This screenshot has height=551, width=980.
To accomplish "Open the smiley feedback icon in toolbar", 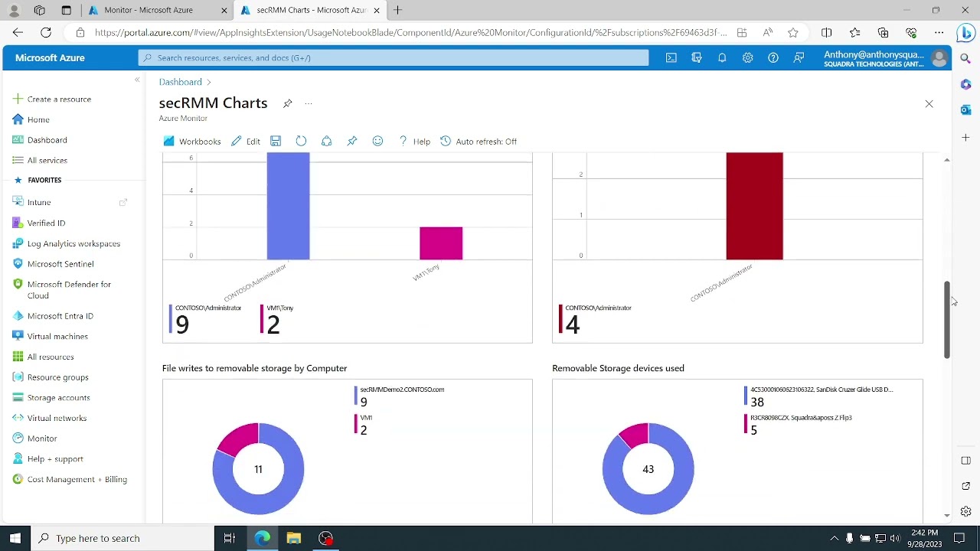I will coord(377,141).
